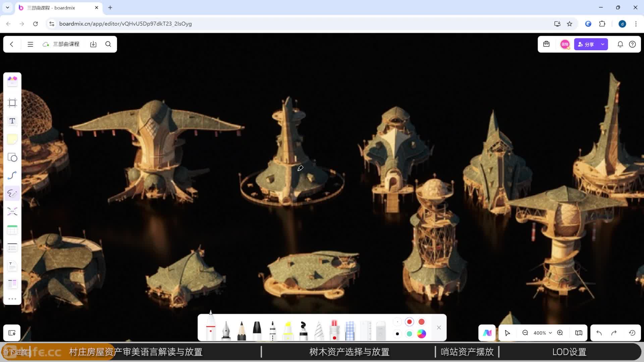Open the kanban board tool
This screenshot has height=362, width=644.
(x=12, y=284)
